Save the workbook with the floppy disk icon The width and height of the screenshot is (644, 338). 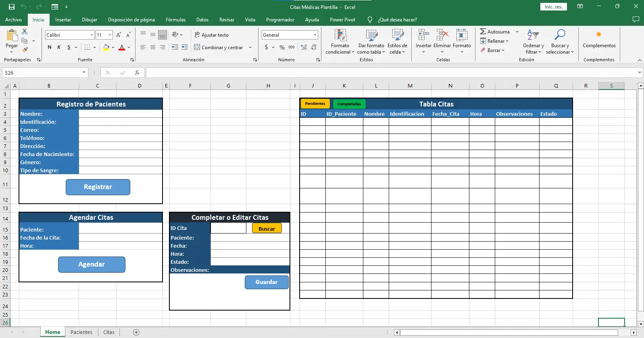(x=12, y=7)
